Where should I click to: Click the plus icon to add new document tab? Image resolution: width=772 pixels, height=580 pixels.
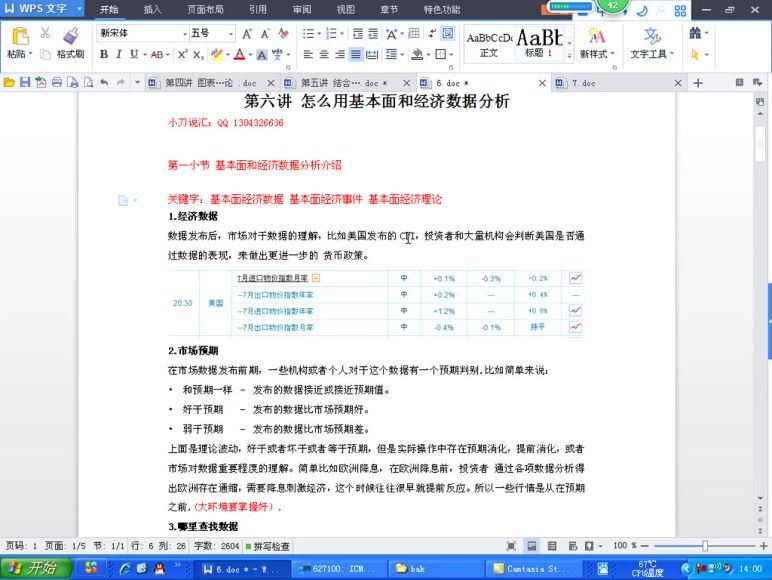(x=698, y=83)
